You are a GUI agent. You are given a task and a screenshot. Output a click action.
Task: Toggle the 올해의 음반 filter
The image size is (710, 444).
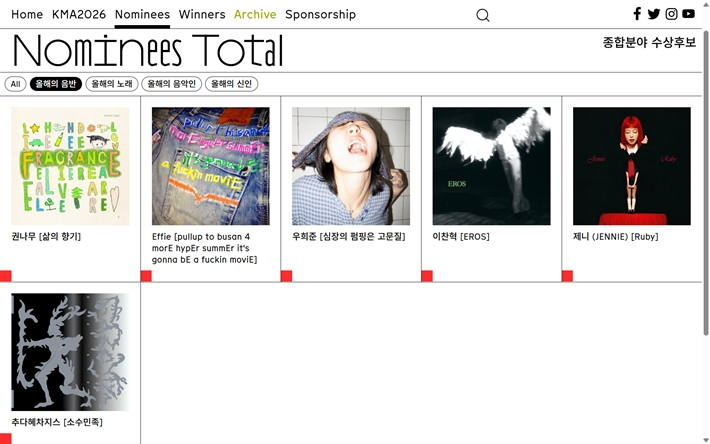pyautogui.click(x=56, y=84)
